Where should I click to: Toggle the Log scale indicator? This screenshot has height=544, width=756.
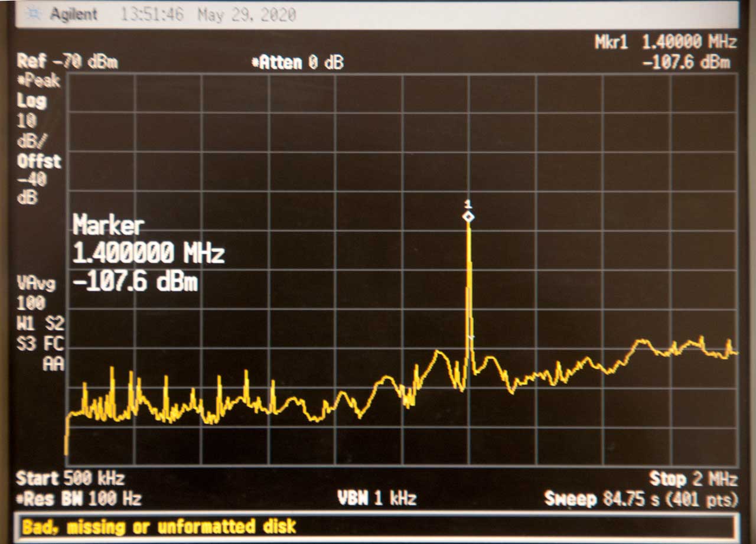tap(31, 100)
